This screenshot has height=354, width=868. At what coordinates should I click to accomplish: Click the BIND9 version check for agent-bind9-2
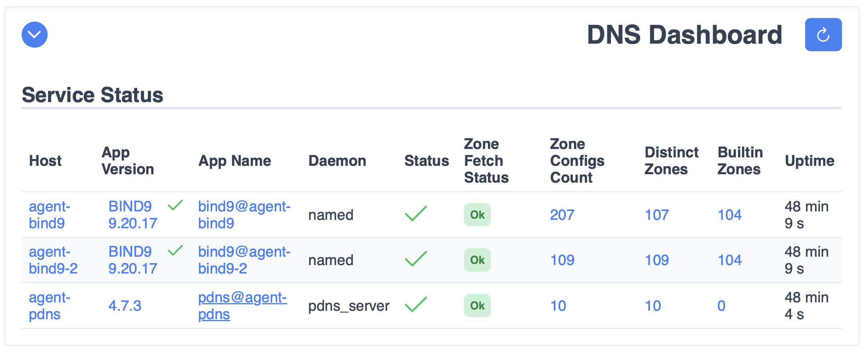(x=175, y=251)
